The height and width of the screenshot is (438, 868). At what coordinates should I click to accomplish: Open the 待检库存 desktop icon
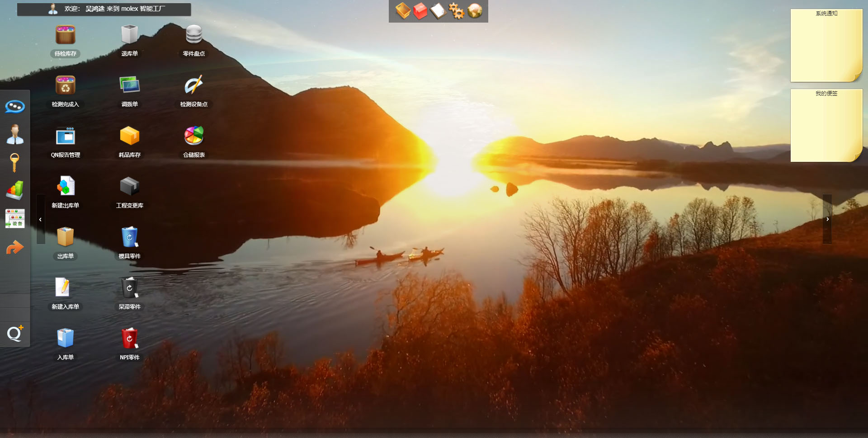pyautogui.click(x=66, y=36)
